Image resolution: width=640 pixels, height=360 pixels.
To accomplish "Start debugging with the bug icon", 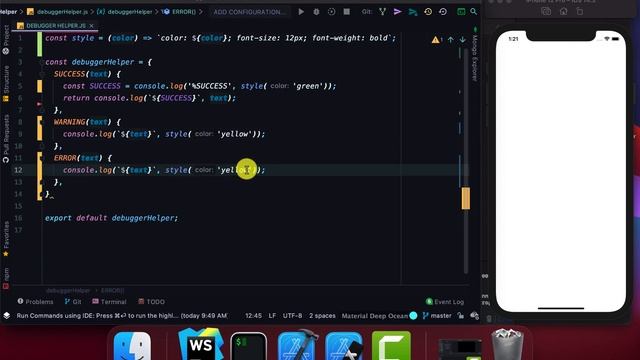I will tap(316, 12).
